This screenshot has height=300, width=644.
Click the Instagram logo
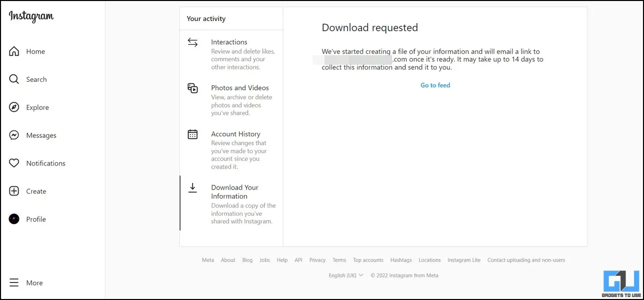[31, 17]
